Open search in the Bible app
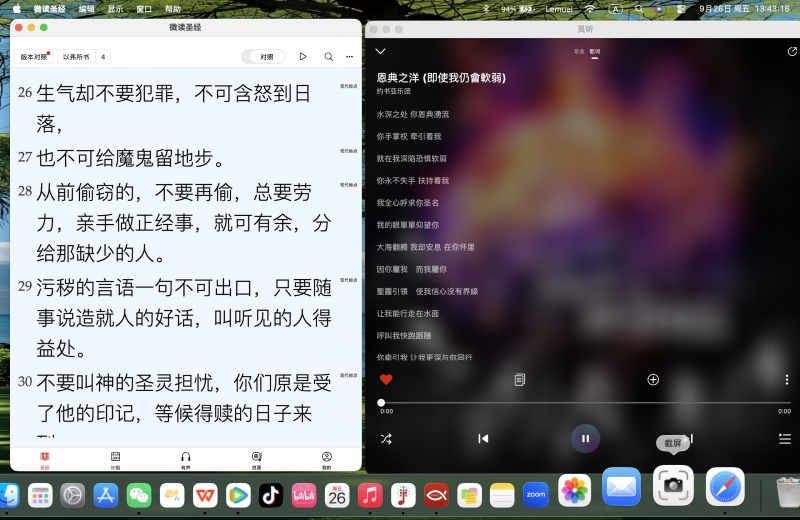This screenshot has height=520, width=800. [x=328, y=57]
